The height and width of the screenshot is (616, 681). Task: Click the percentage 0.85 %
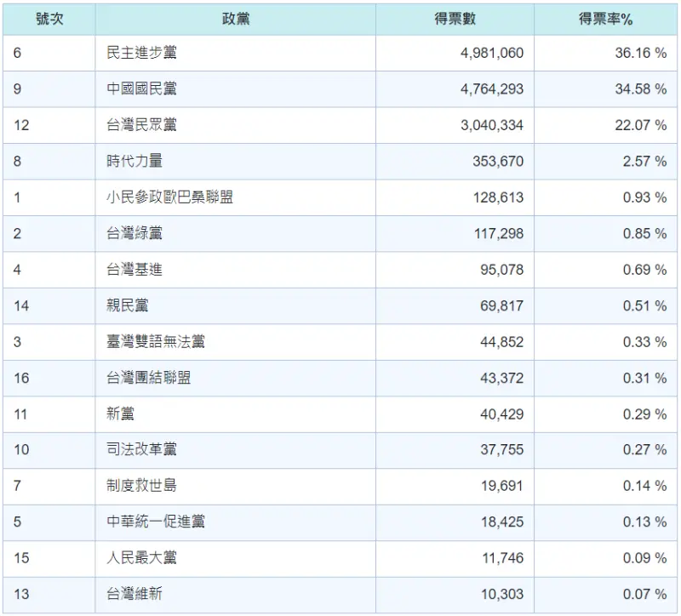tap(645, 233)
